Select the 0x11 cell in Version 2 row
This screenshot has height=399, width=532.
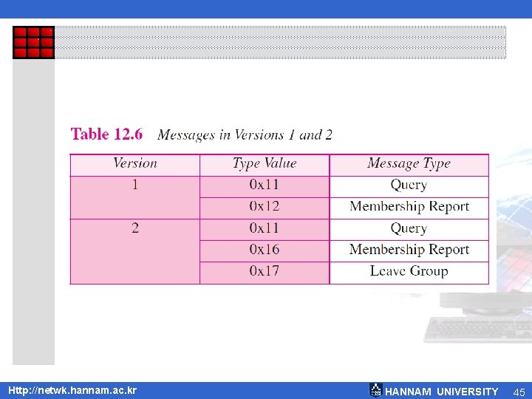coord(265,230)
